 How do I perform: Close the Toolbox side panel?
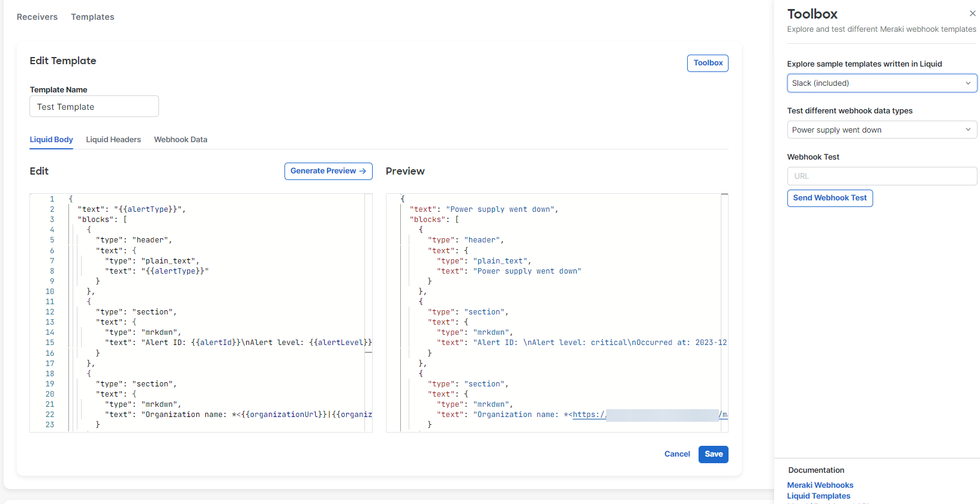972,14
